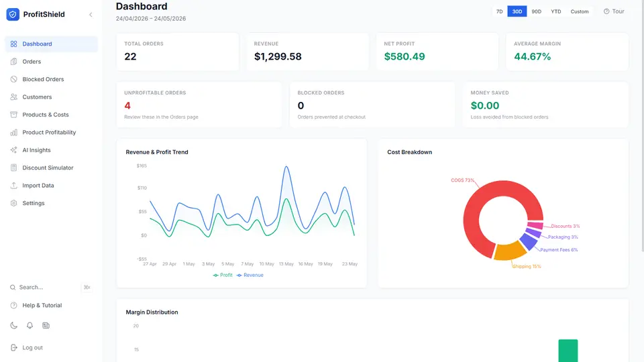Open Blocked Orders in sidebar
The width and height of the screenshot is (644, 362).
click(52, 79)
